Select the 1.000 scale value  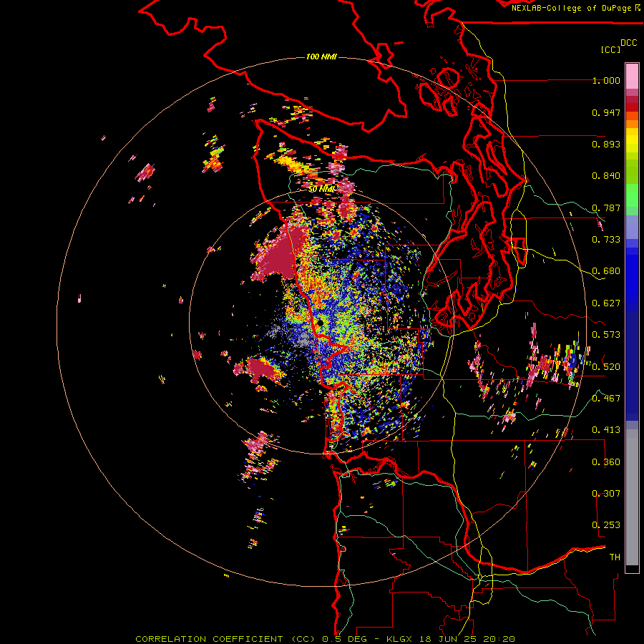606,80
